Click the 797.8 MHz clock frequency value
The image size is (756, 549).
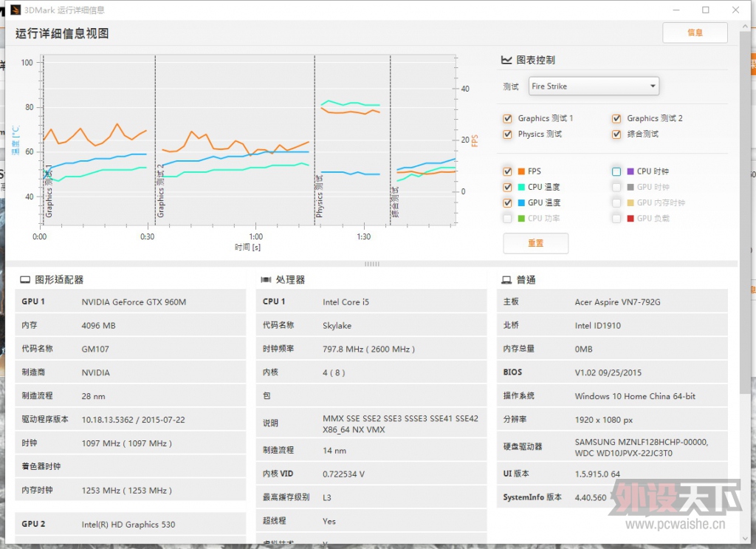pos(369,349)
